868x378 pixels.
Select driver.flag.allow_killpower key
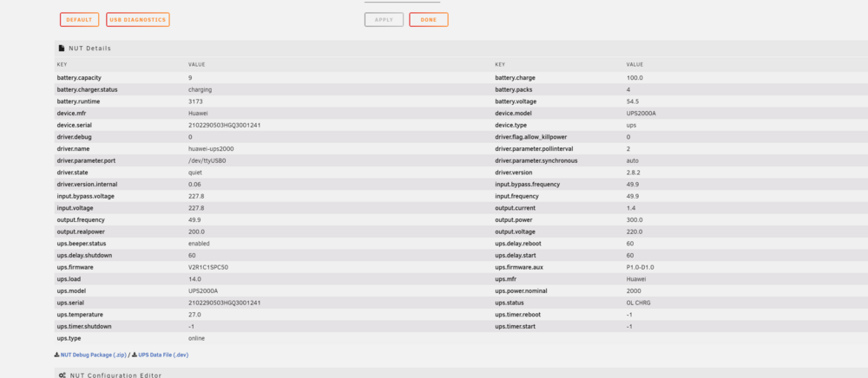tap(531, 137)
